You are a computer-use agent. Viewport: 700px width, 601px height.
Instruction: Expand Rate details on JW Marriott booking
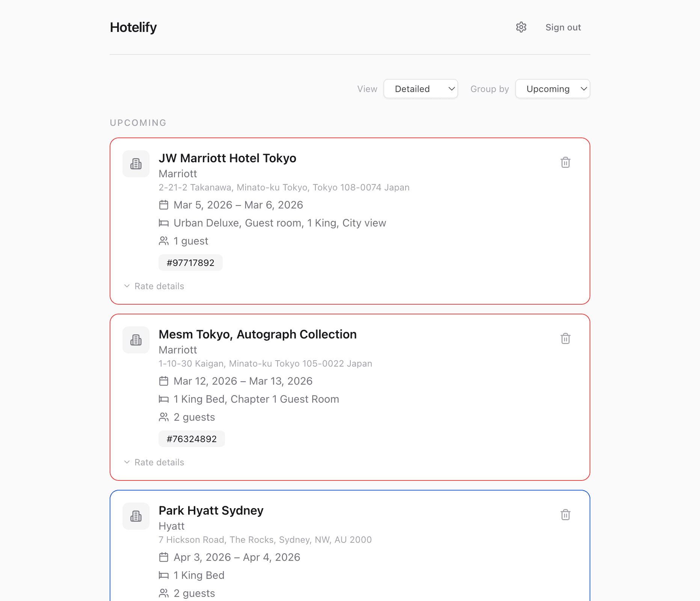tap(159, 286)
